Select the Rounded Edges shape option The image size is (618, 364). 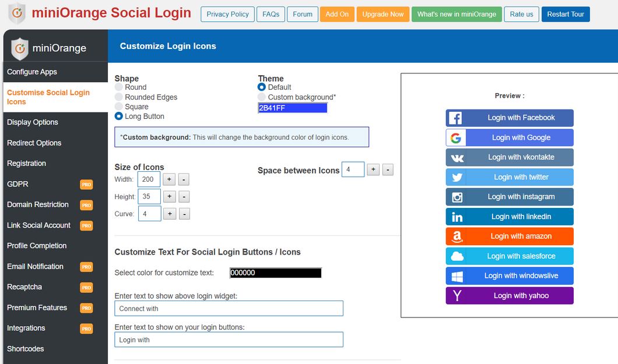(x=118, y=97)
